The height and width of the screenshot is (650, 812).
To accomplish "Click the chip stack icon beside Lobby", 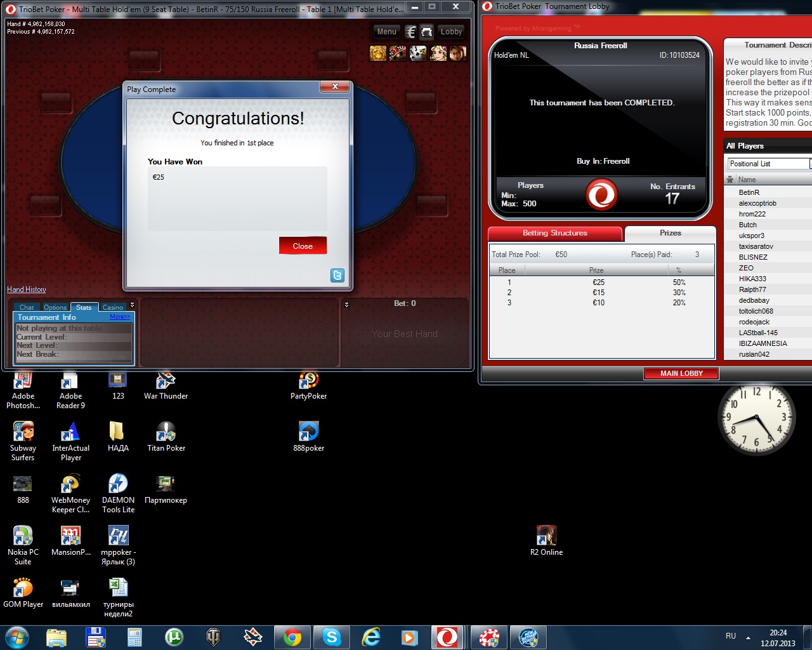I will click(427, 32).
